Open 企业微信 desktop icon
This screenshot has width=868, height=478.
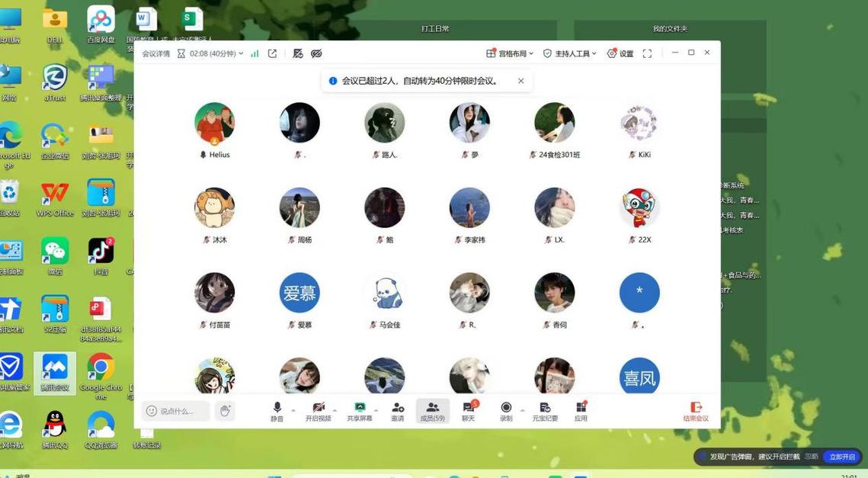click(x=55, y=140)
